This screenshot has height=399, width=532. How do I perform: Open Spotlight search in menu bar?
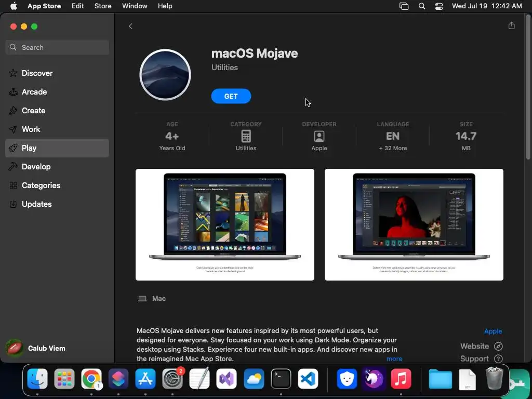click(x=422, y=6)
